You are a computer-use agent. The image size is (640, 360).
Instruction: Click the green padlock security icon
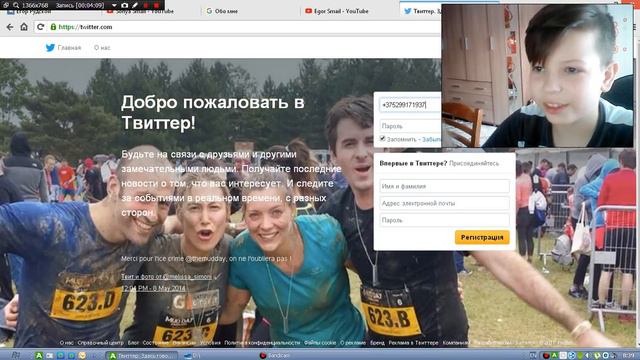pyautogui.click(x=53, y=27)
